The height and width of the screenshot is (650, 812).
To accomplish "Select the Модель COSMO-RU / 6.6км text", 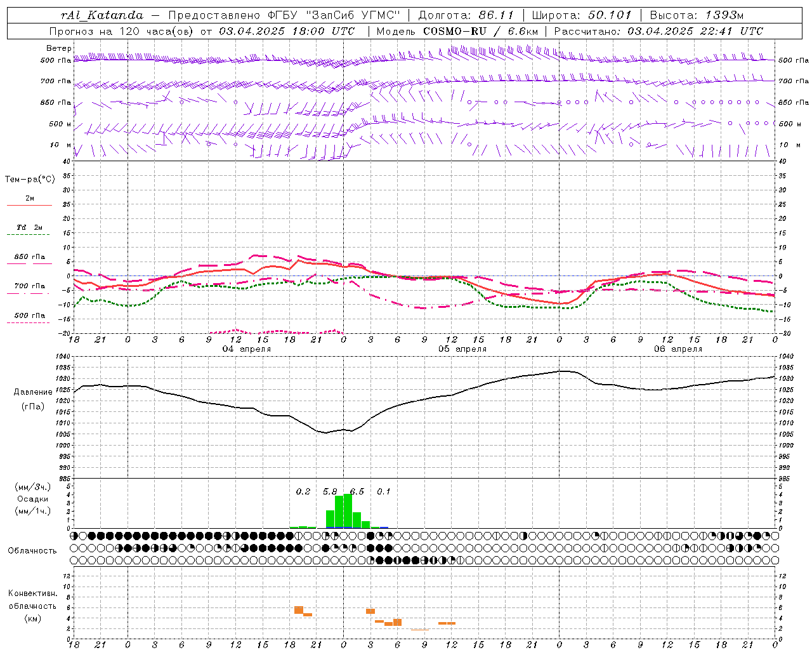I will (x=457, y=31).
